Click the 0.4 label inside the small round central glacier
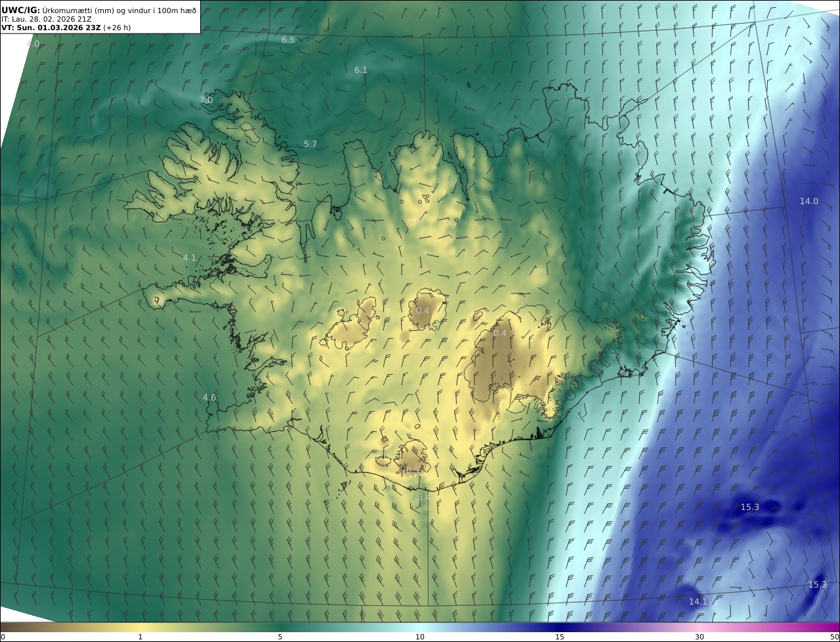The image size is (840, 642). coord(423,310)
